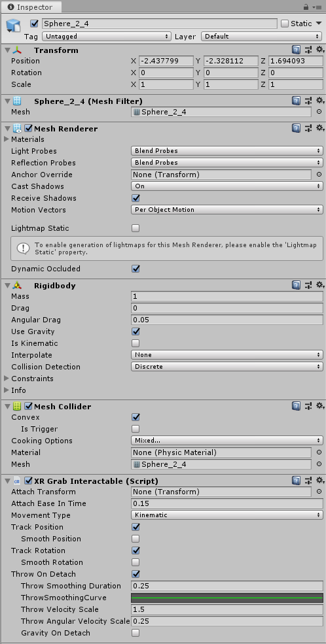Click the Attach Transform object picker circle
Screen dimensions: 326x644
tap(319, 492)
